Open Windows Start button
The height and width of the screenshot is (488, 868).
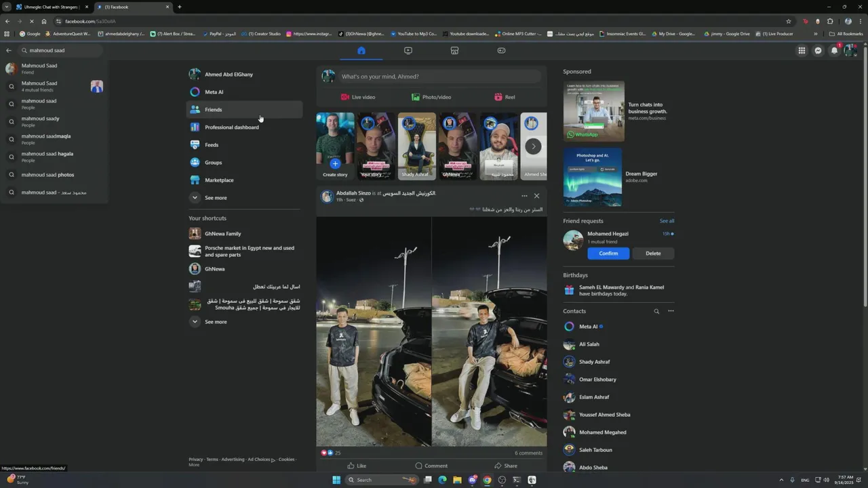pyautogui.click(x=336, y=480)
